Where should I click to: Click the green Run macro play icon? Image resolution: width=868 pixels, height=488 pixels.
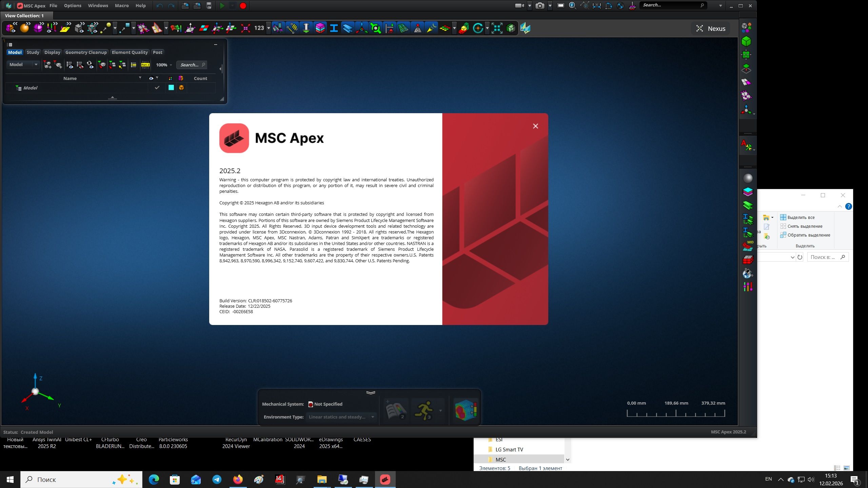coord(222,5)
